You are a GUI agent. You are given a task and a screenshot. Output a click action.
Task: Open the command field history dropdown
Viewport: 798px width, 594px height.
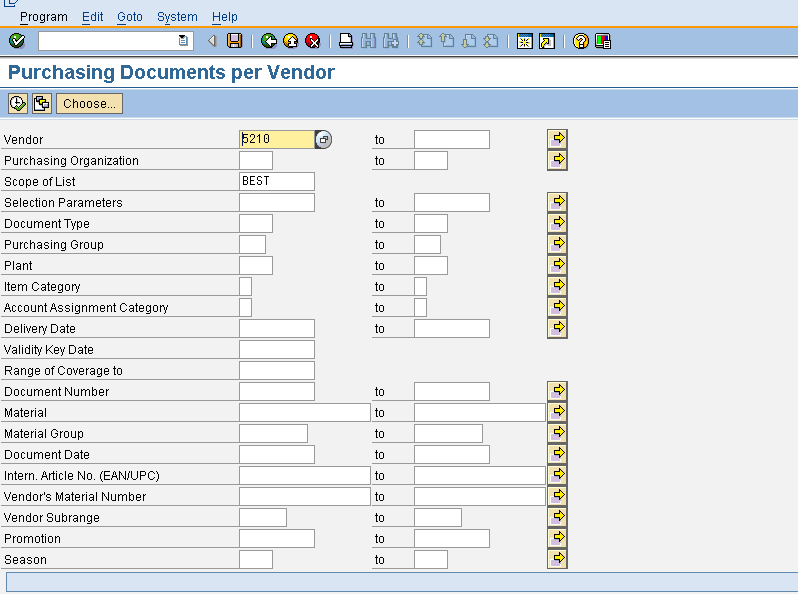183,41
